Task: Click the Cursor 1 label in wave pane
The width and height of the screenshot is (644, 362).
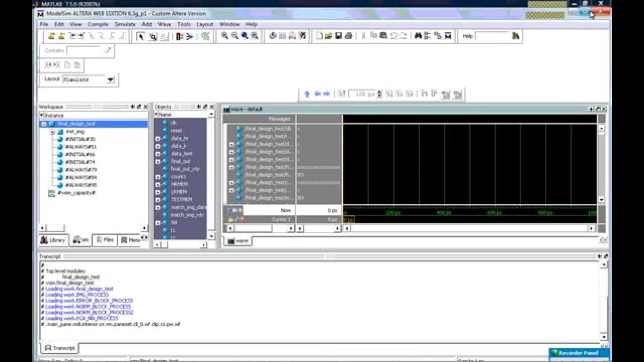Action: (281, 220)
